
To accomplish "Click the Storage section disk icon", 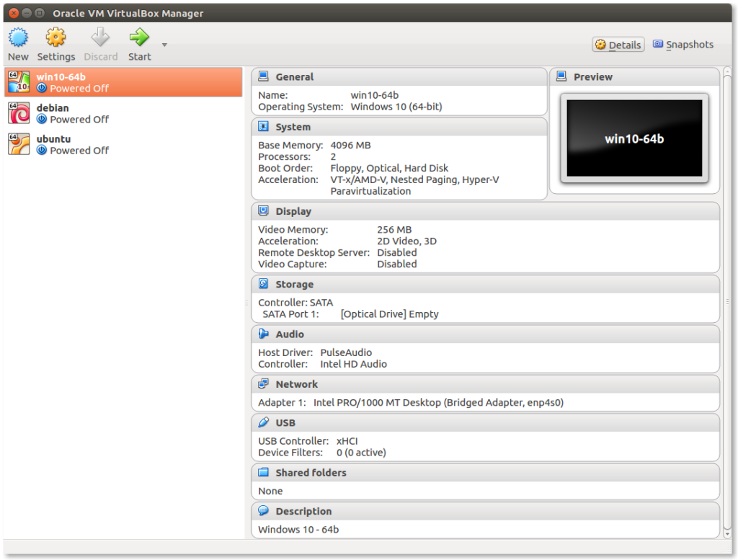I will (264, 284).
